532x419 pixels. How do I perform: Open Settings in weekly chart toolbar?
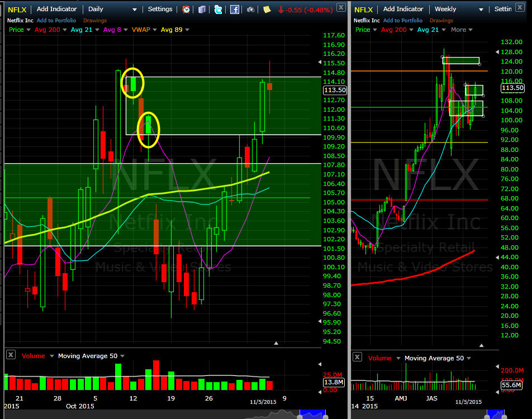[x=503, y=9]
